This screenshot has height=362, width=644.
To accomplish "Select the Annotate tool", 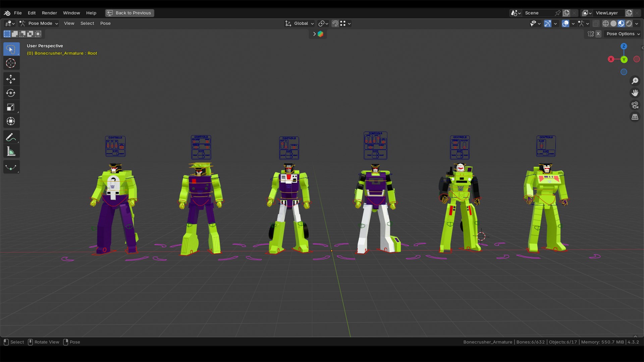I will pos(11,137).
